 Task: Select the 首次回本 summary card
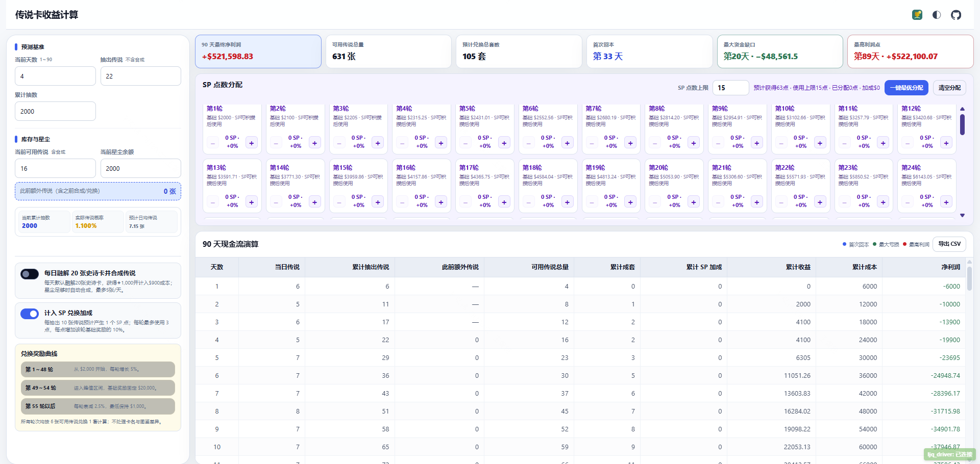pos(649,51)
